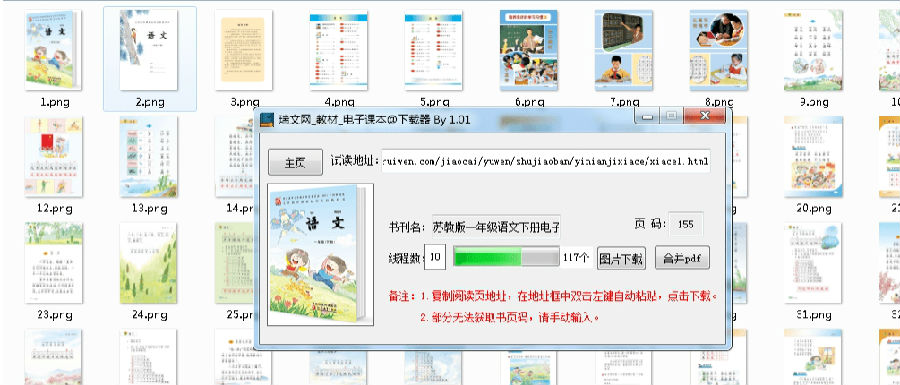Minimize the downloader window
The image size is (900, 385).
(x=647, y=116)
